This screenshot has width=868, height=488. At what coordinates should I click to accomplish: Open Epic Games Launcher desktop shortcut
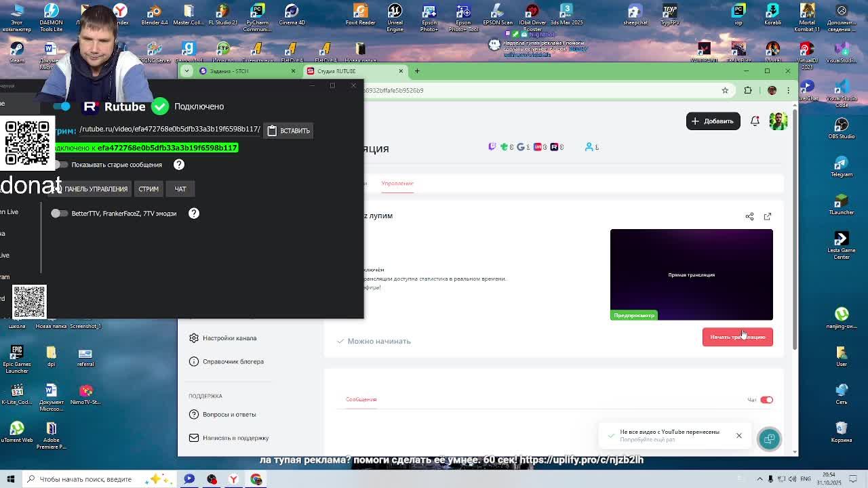pos(17,359)
